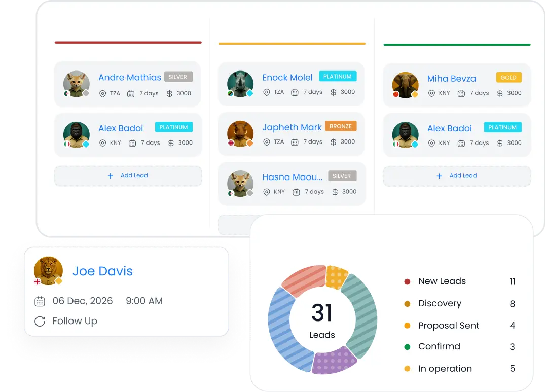The image size is (546, 392).
Task: Select Enock Molel rhino avatar
Action: point(240,84)
